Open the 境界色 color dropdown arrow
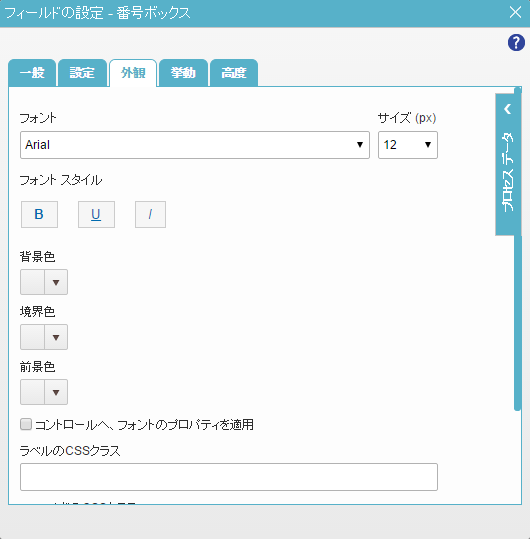530x539 pixels. click(56, 337)
